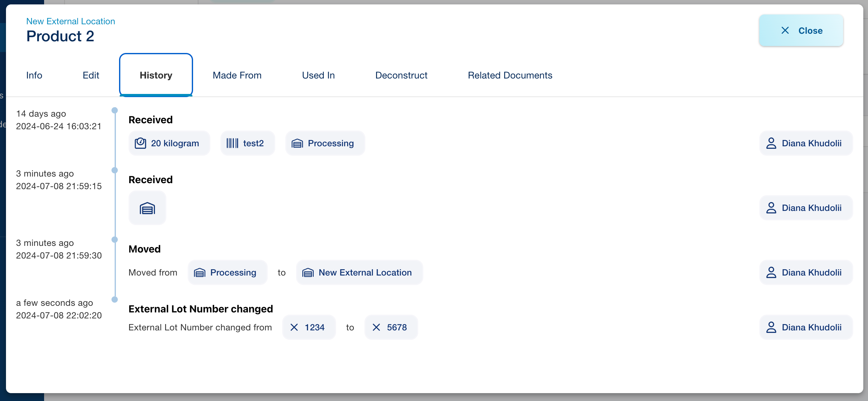Click the Processing chip in the Moved from entry
Viewport: 868px width, 401px height.
tap(227, 272)
